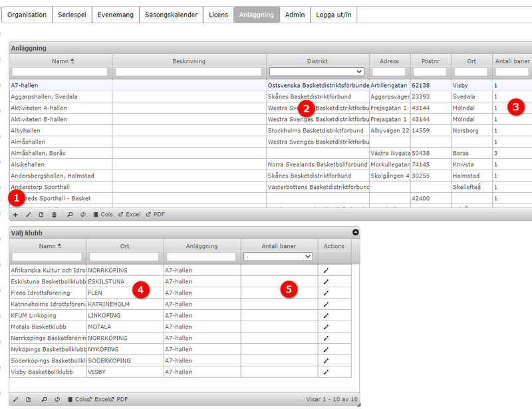Refresh the Anläggning grid
Image resolution: width=532 pixels, height=409 pixels.
(82, 215)
